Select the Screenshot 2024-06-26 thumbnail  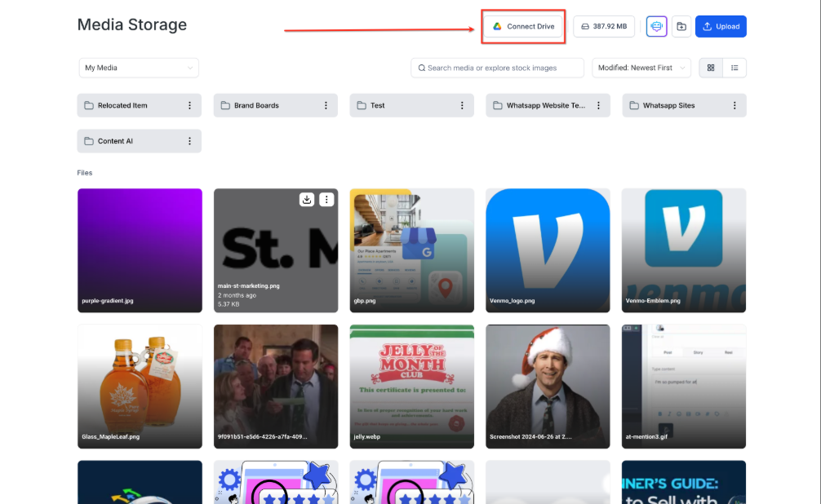click(548, 387)
